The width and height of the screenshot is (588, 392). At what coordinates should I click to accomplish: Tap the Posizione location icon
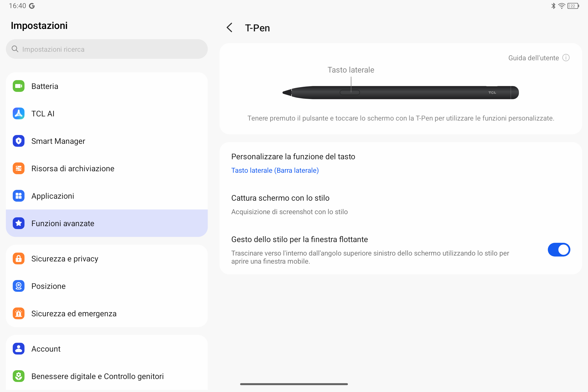tap(19, 286)
